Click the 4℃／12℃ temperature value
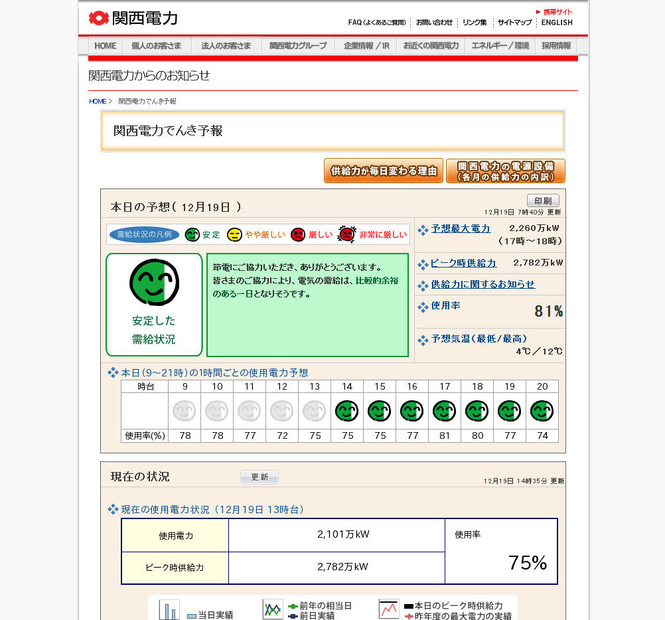Image resolution: width=665 pixels, height=620 pixels. click(x=539, y=351)
